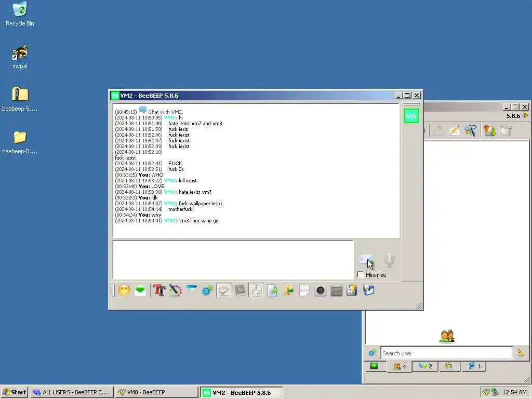532x399 pixels.
Task: Click the green Vm user avatar
Action: pos(411,116)
